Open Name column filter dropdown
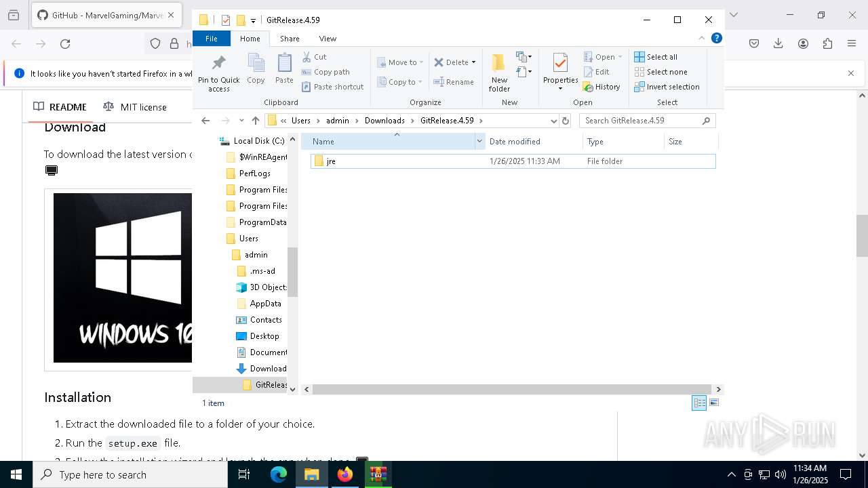The width and height of the screenshot is (868, 488). (480, 142)
